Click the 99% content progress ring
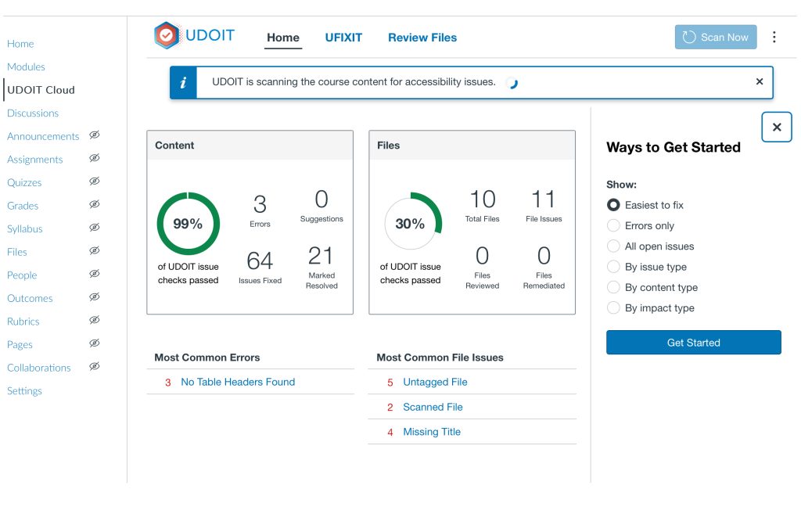The image size is (801, 532). 189,224
